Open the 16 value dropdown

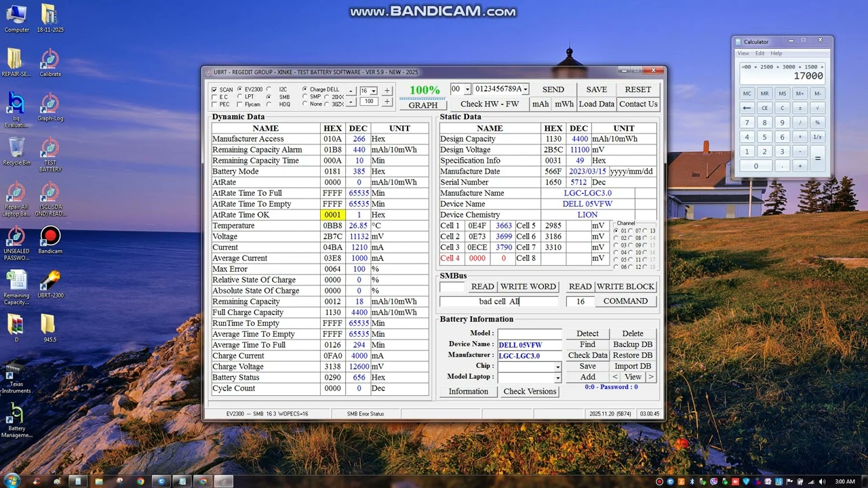pos(373,91)
